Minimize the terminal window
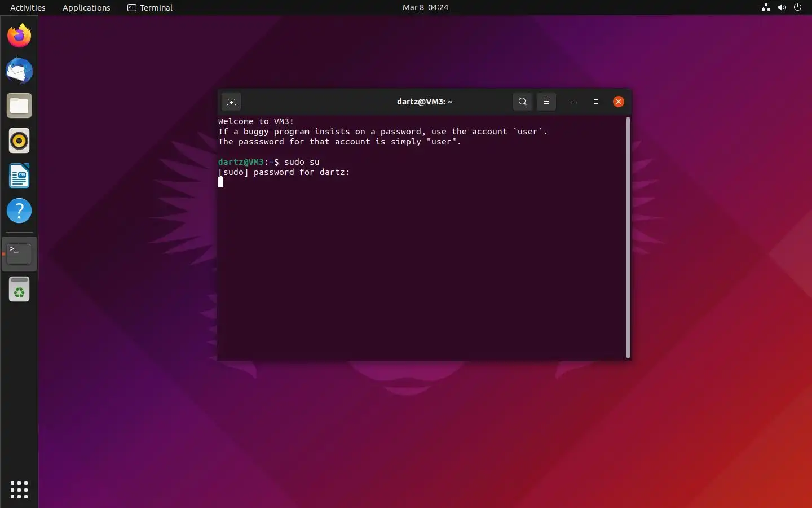The width and height of the screenshot is (812, 508). tap(573, 102)
